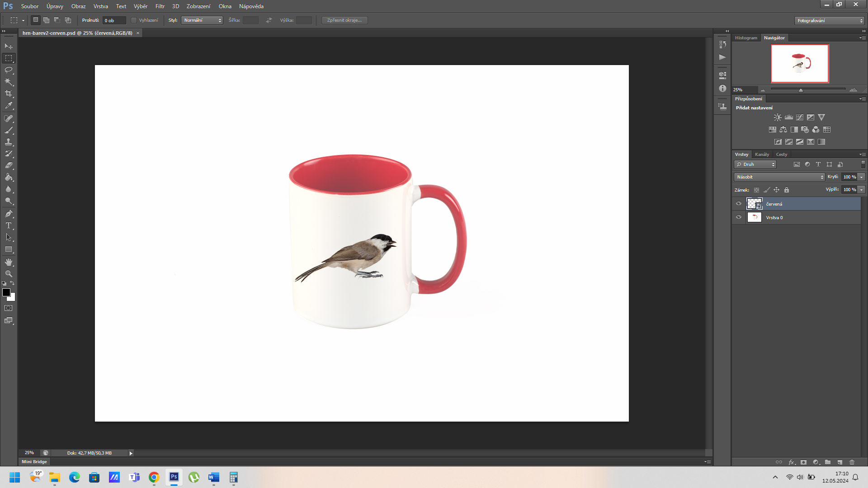Viewport: 868px width, 488px height.
Task: Toggle the layer filter switch
Action: (x=863, y=164)
